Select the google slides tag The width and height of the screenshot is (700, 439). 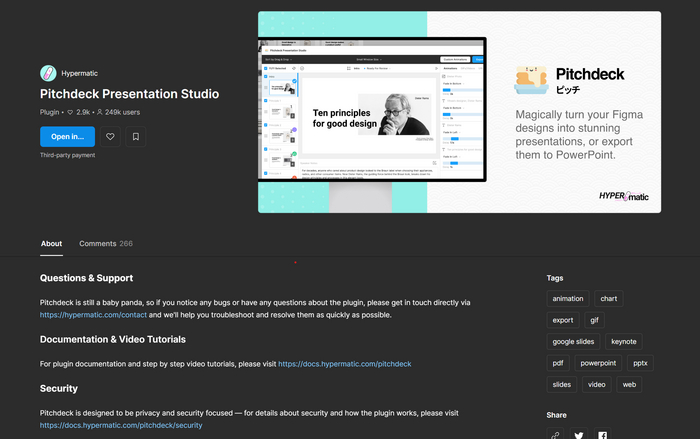(x=573, y=342)
